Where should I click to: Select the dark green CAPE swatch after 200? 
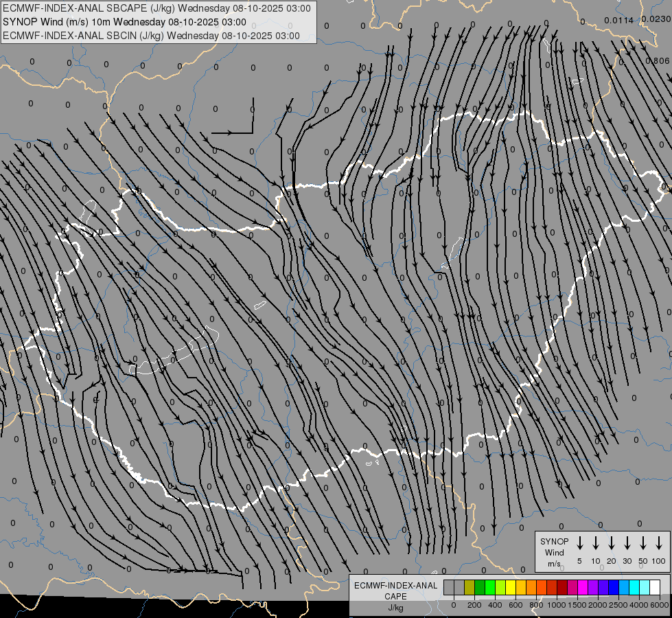pos(480,587)
